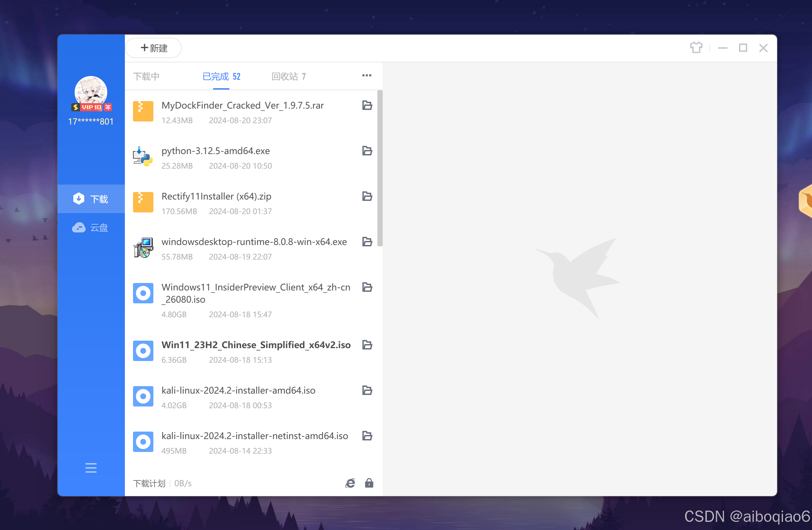Screen dimensions: 812x530
Task: Open folder for python-3.12.5-amd64.exe
Action: (x=367, y=151)
